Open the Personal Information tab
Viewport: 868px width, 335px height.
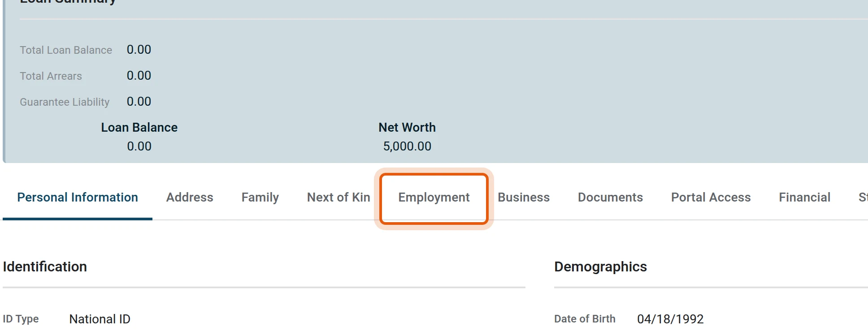(x=78, y=198)
